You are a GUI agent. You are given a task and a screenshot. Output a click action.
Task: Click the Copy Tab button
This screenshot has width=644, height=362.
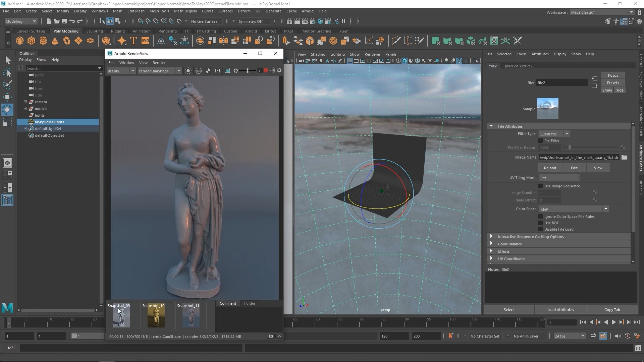point(612,310)
